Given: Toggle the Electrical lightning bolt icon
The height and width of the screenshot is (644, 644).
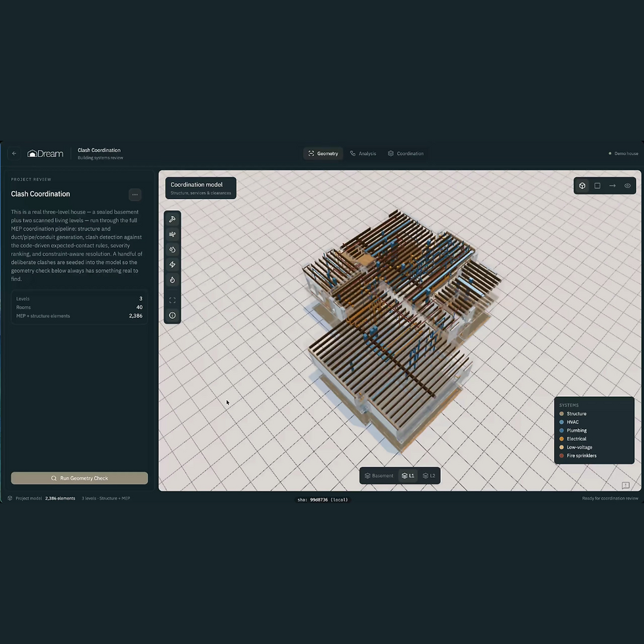Looking at the screenshot, I should tap(172, 264).
